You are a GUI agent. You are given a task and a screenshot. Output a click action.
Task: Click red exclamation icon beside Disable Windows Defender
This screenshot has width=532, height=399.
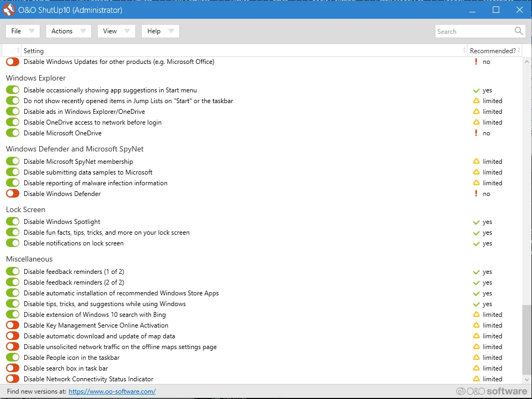click(476, 194)
